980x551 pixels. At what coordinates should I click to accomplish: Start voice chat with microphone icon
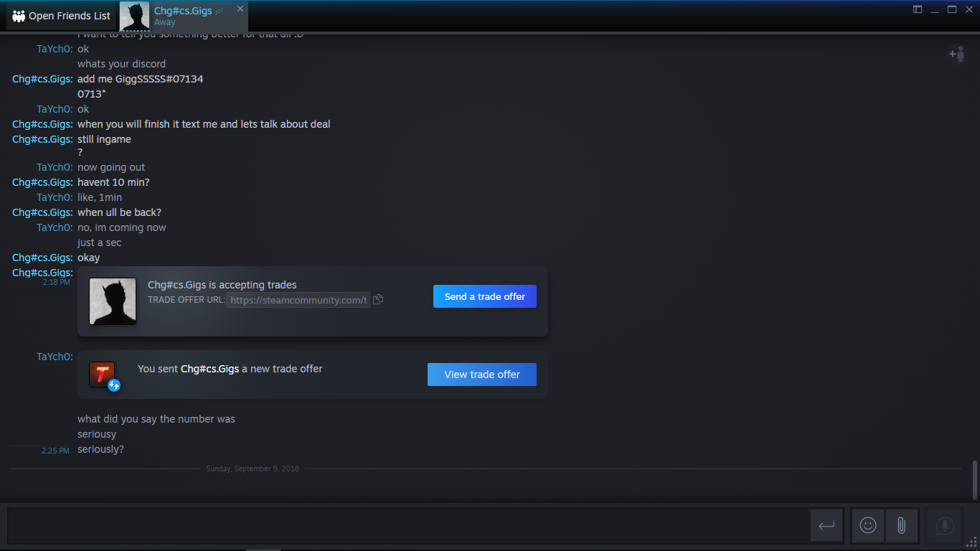pyautogui.click(x=944, y=526)
